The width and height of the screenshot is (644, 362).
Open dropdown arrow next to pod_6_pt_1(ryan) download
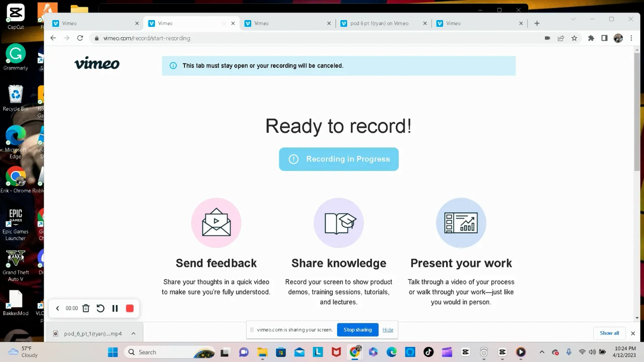pyautogui.click(x=133, y=333)
